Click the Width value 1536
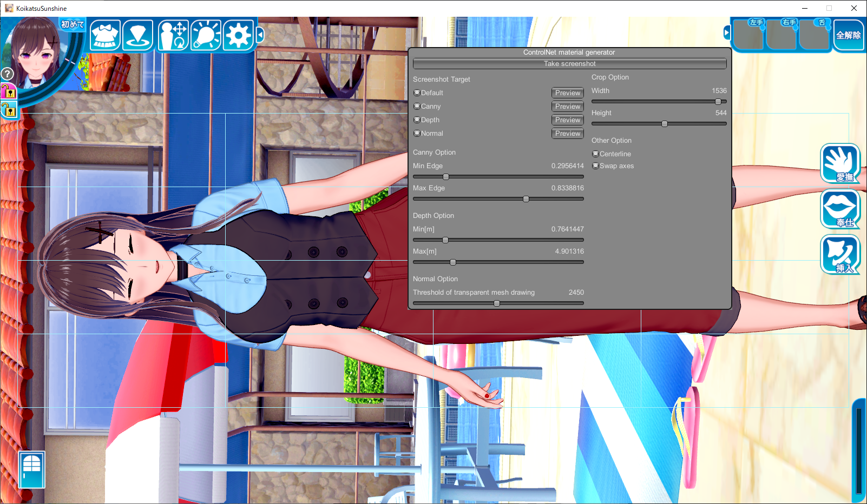The height and width of the screenshot is (504, 867). (x=719, y=91)
